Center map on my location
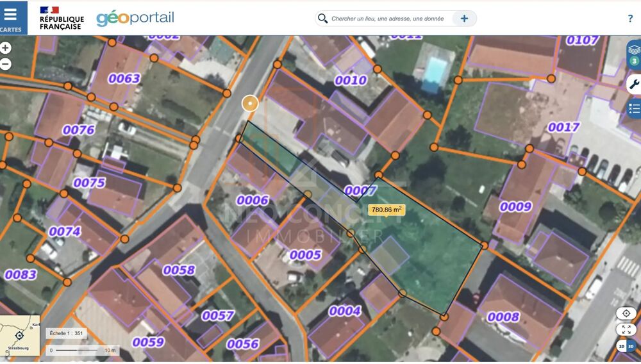This screenshot has height=364, width=641. [x=626, y=313]
